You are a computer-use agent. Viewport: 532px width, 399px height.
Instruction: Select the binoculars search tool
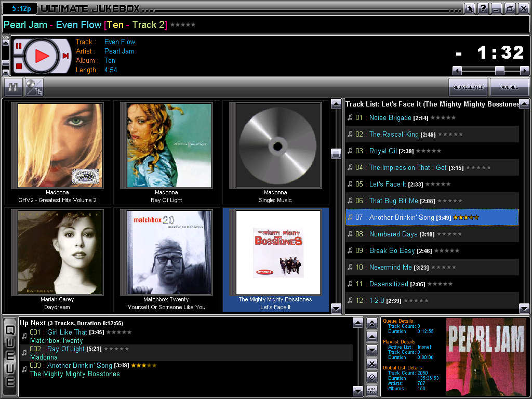[12, 87]
